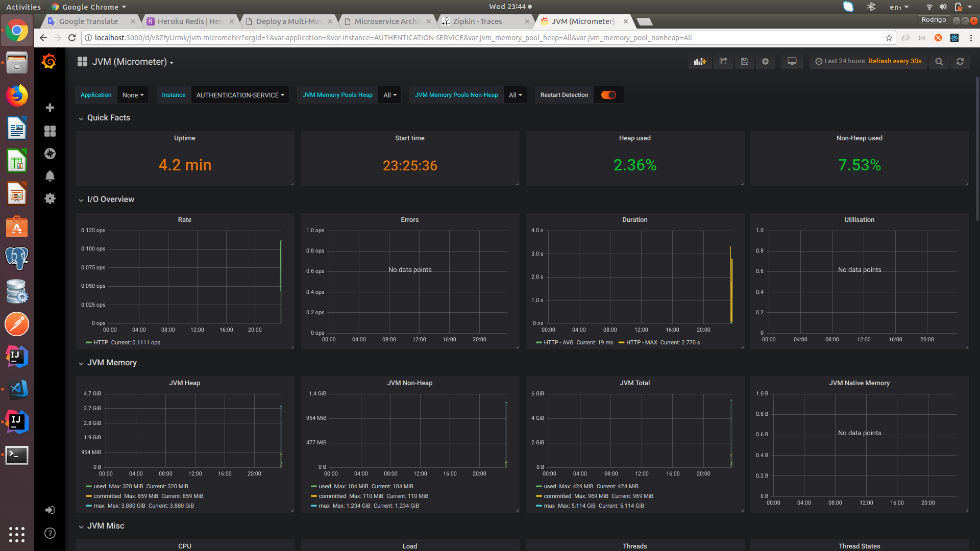The height and width of the screenshot is (551, 980).
Task: Open dashboard settings gear in top toolbar
Action: point(765,61)
